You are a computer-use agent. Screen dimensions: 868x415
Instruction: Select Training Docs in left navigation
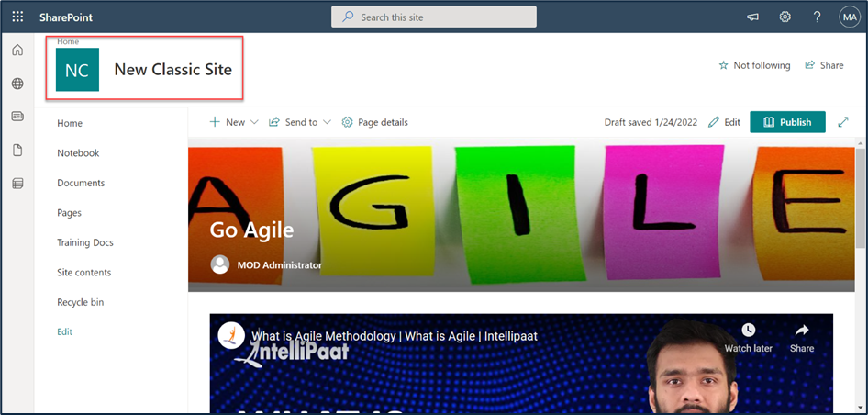[85, 242]
